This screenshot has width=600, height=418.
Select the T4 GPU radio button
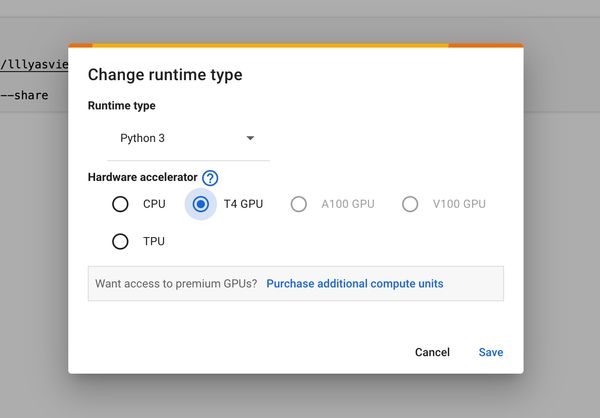coord(201,204)
